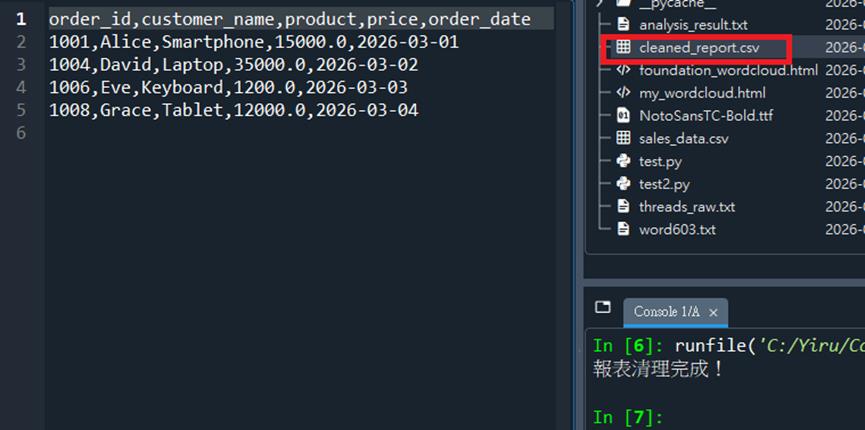
Task: Click the table icon beside sales_data.csv
Action: coord(623,139)
